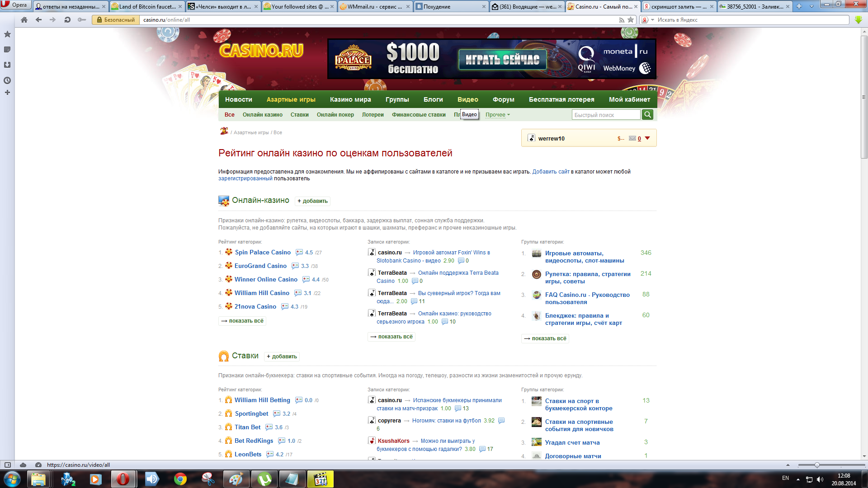Click the Spin Palace Casino comment icon
868x488 pixels.
click(x=299, y=253)
